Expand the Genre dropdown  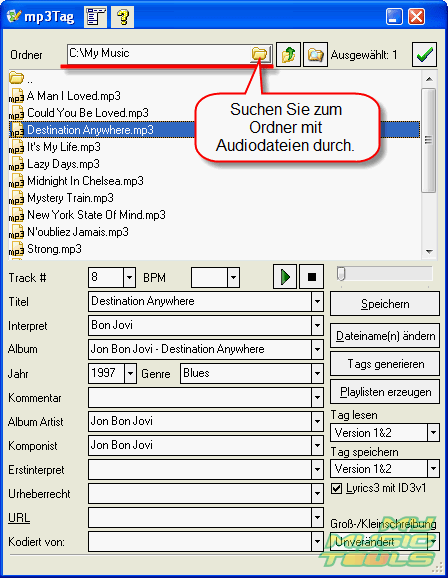click(317, 374)
